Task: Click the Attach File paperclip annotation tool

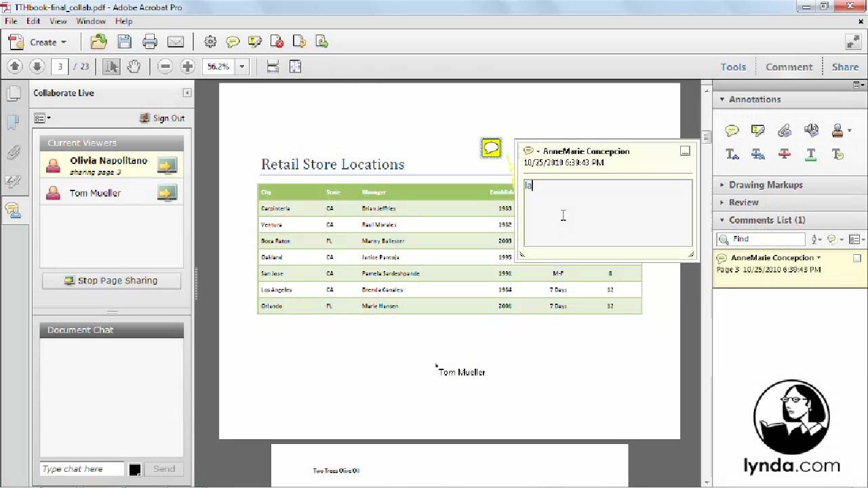Action: coord(785,130)
